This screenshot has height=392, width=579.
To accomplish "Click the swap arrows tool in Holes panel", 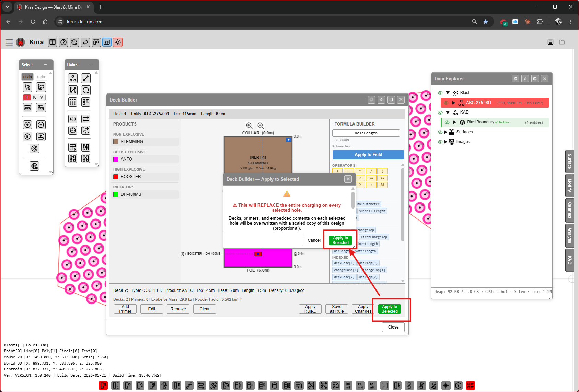I will tap(86, 119).
